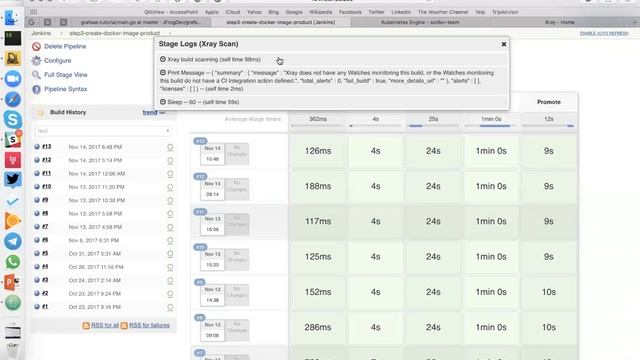Click the 25s average stage time bar
Image resolution: width=640 pixels, height=360 pixels.
(433, 126)
